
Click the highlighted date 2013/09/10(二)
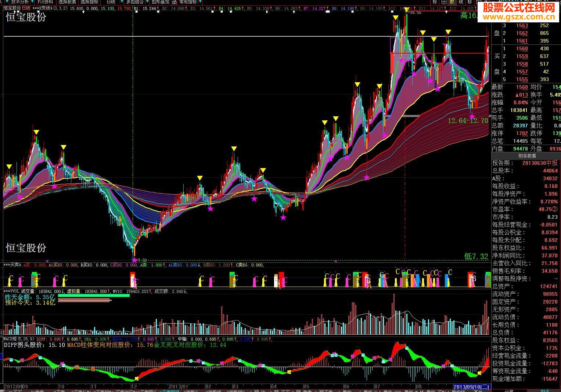coord(471,387)
